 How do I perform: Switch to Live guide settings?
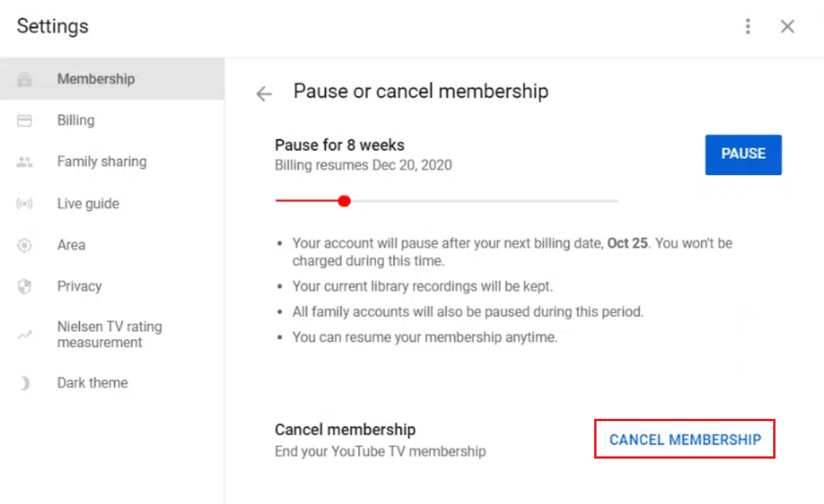(x=88, y=204)
